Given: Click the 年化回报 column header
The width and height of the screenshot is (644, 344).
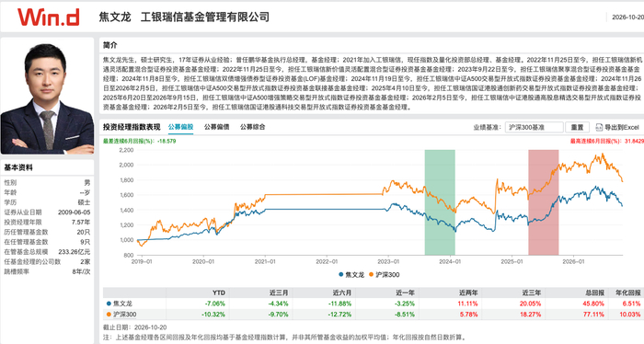Looking at the screenshot, I should [x=628, y=292].
